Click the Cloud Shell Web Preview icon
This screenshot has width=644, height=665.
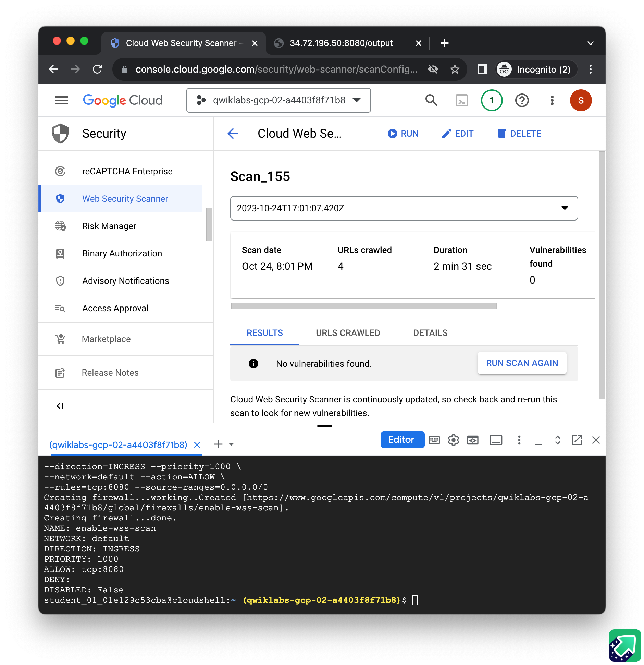pos(472,440)
